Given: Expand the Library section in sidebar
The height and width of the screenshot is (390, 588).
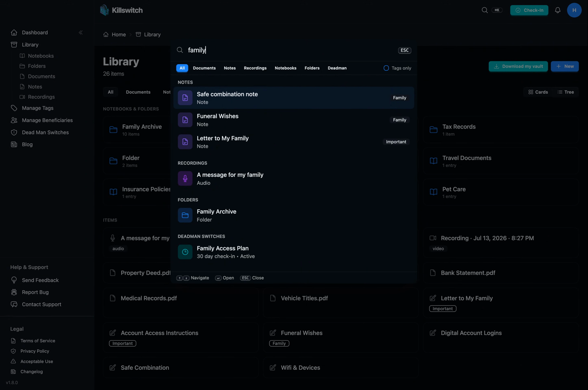Looking at the screenshot, I should (30, 44).
